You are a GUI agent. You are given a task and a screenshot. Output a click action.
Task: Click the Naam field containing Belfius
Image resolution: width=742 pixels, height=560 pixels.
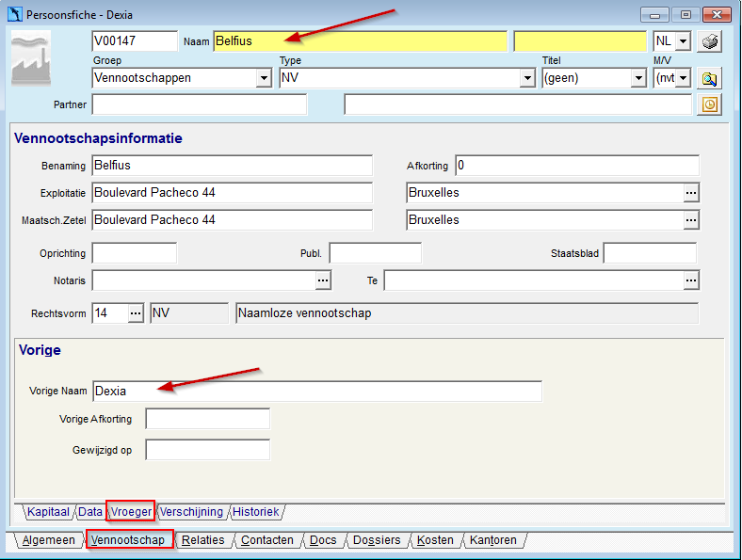tap(360, 41)
